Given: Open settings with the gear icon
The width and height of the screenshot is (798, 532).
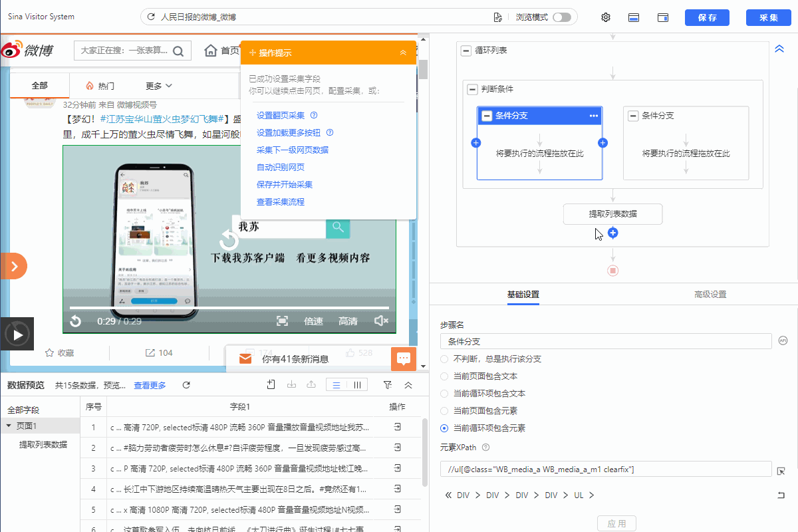Looking at the screenshot, I should click(x=606, y=17).
